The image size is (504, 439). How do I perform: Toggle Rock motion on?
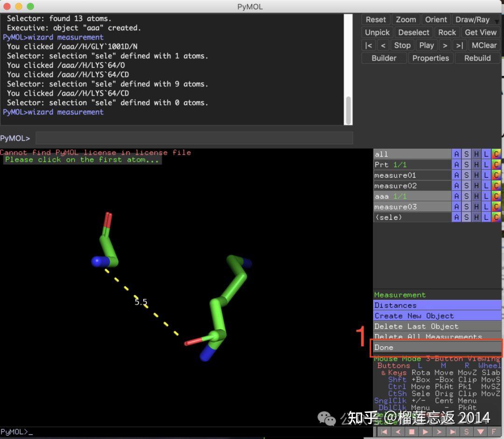click(x=447, y=32)
